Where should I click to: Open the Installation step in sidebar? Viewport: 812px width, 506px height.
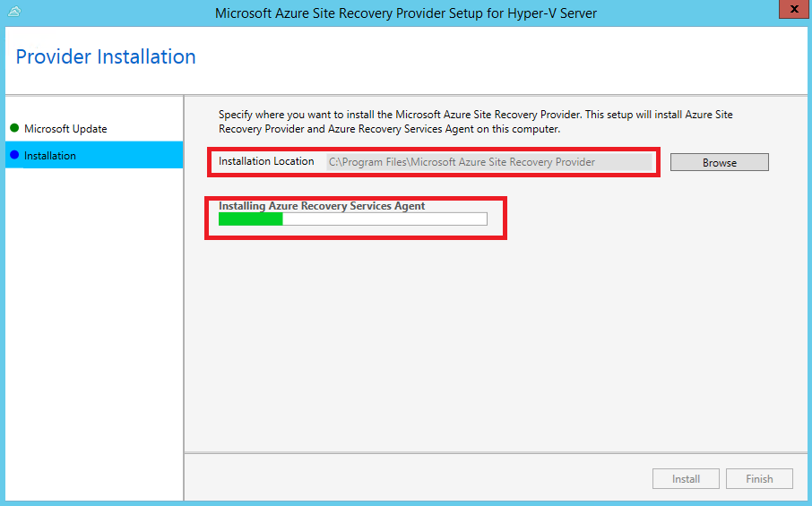(94, 155)
